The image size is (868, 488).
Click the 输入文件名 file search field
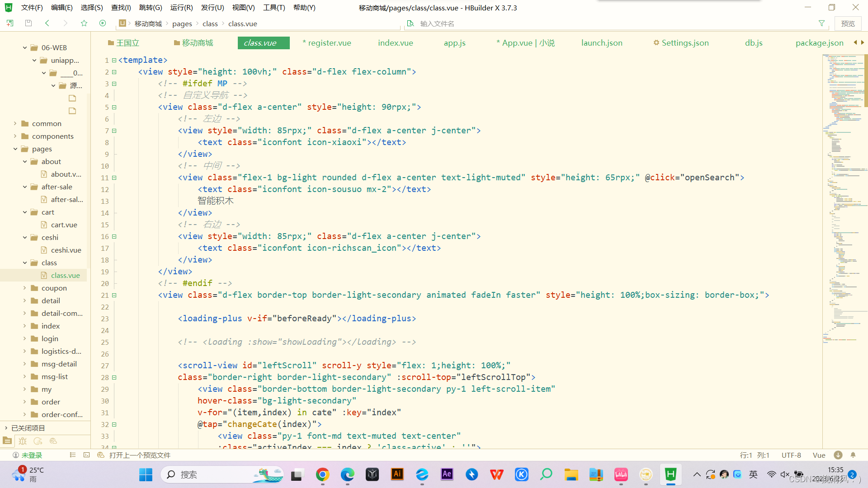[x=437, y=23]
